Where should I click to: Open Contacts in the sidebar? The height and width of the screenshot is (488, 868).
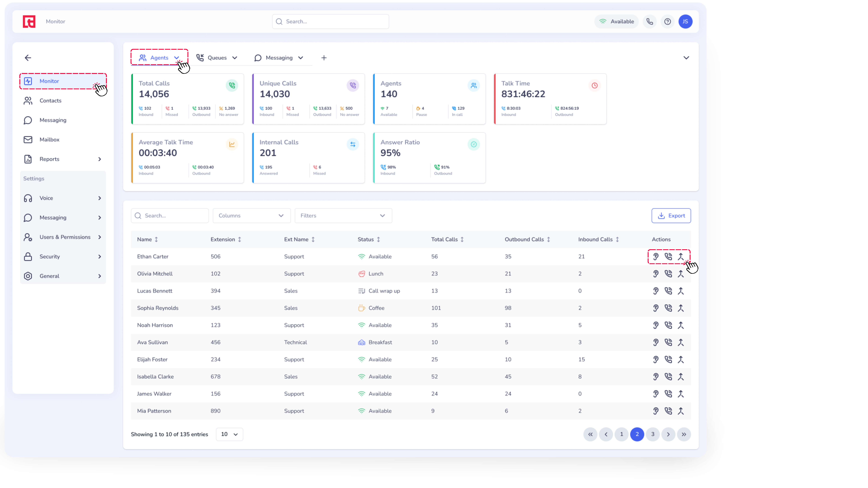[50, 101]
